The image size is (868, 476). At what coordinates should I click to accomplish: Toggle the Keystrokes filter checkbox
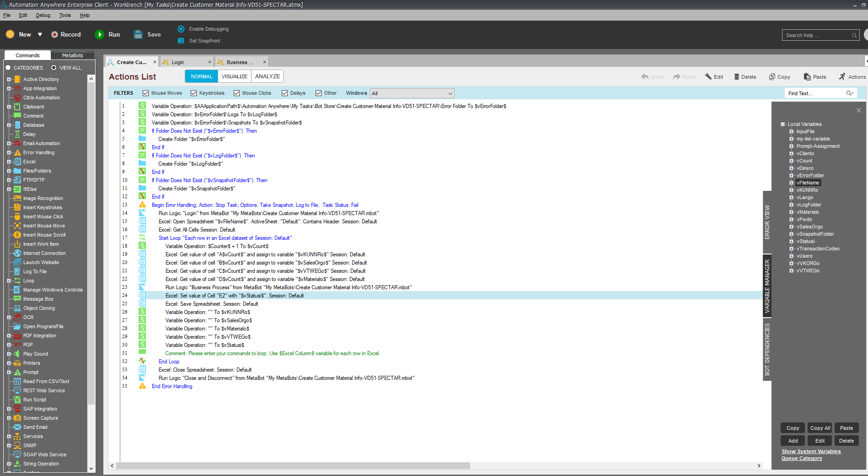pos(193,93)
